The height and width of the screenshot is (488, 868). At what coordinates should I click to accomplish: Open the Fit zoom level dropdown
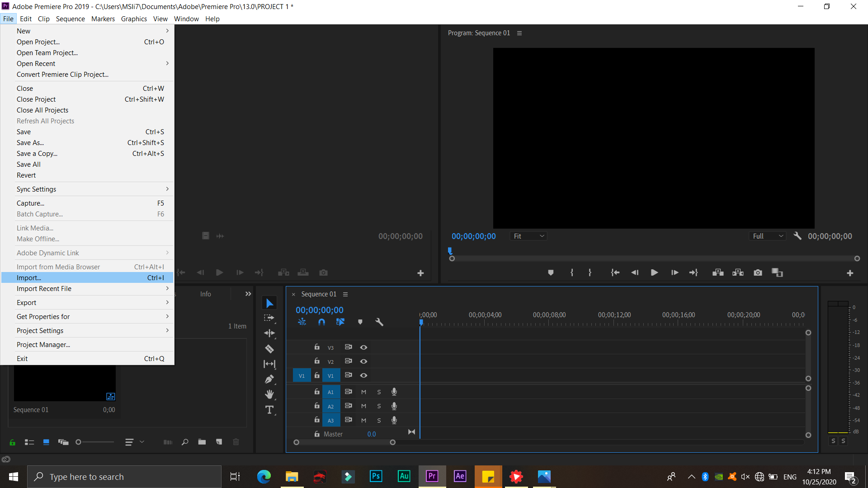528,236
